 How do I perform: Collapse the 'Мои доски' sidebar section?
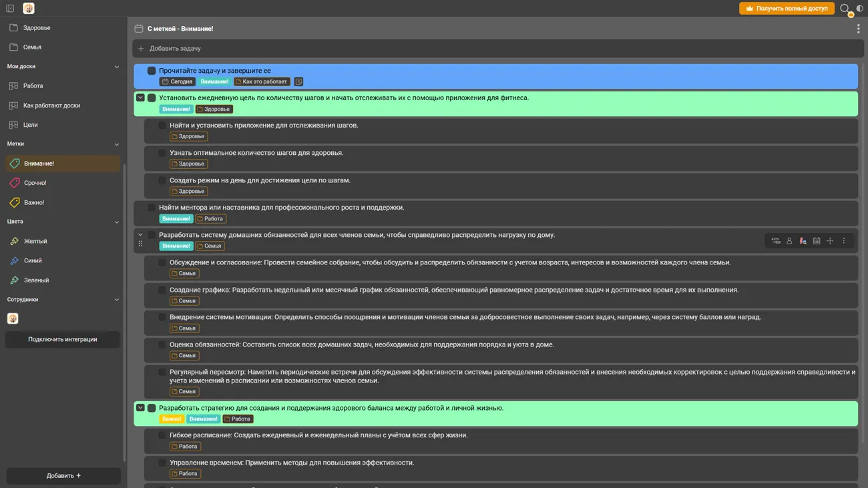coord(117,67)
